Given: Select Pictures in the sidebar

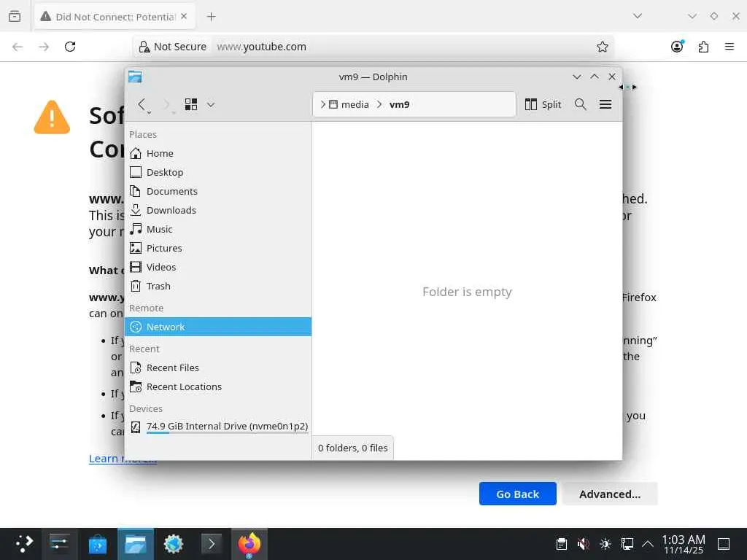Looking at the screenshot, I should 218,248.
